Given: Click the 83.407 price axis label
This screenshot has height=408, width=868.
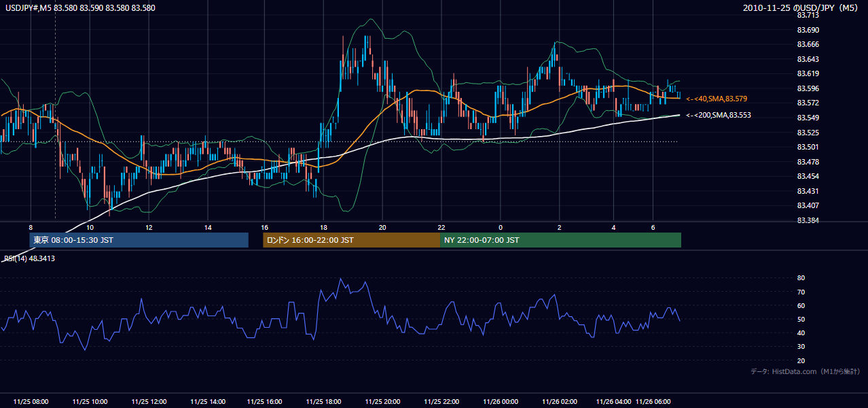Looking at the screenshot, I should [x=808, y=205].
